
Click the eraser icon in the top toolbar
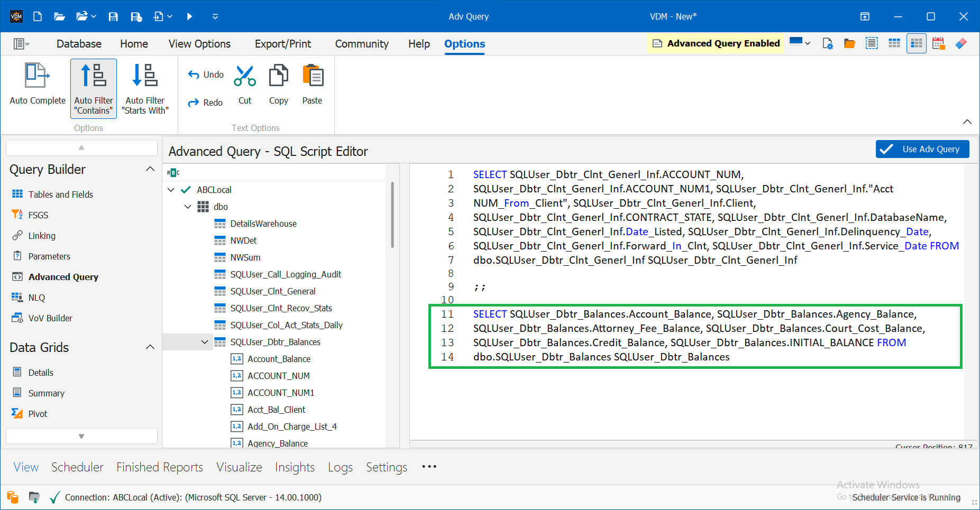(961, 43)
